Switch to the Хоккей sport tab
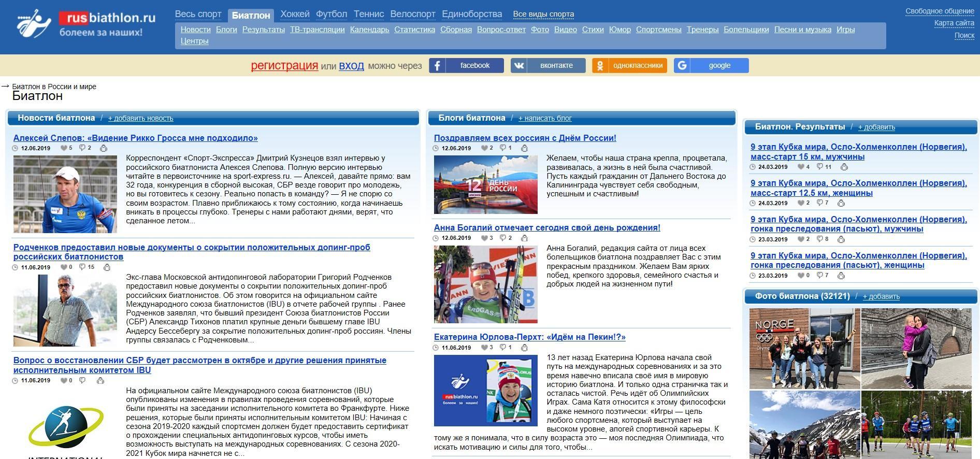Screen dimensions: 980x459 point(295,14)
